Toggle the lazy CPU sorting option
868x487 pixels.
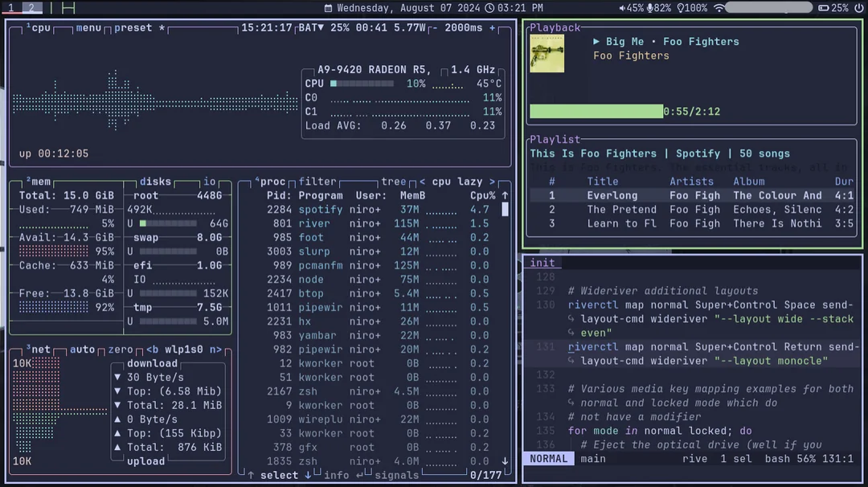470,182
